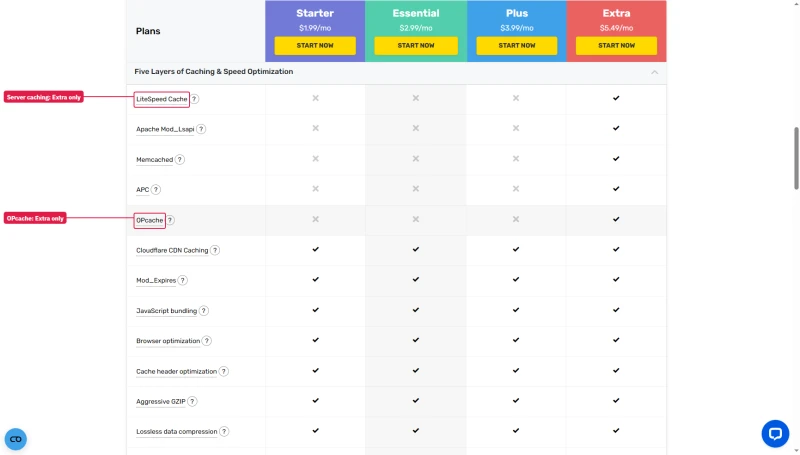Image resolution: width=800 pixels, height=455 pixels.
Task: Click the Extra checkmark in LiteSpeed Cache row
Action: [616, 98]
